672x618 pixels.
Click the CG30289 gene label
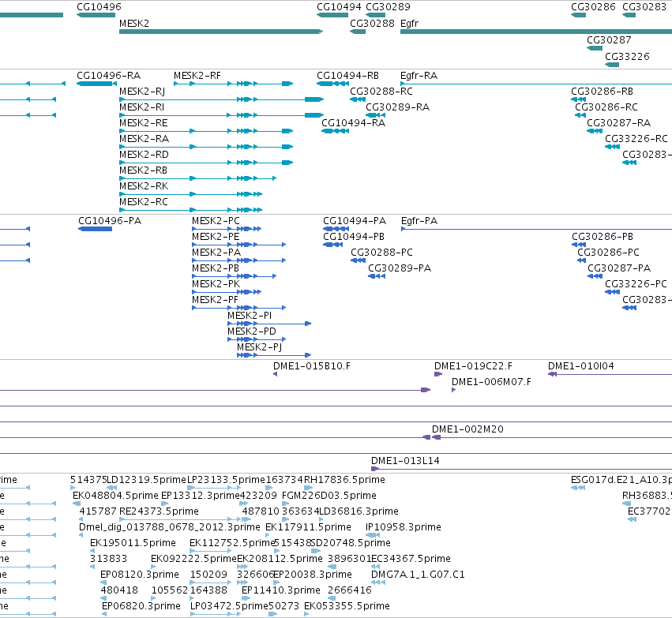(x=388, y=7)
